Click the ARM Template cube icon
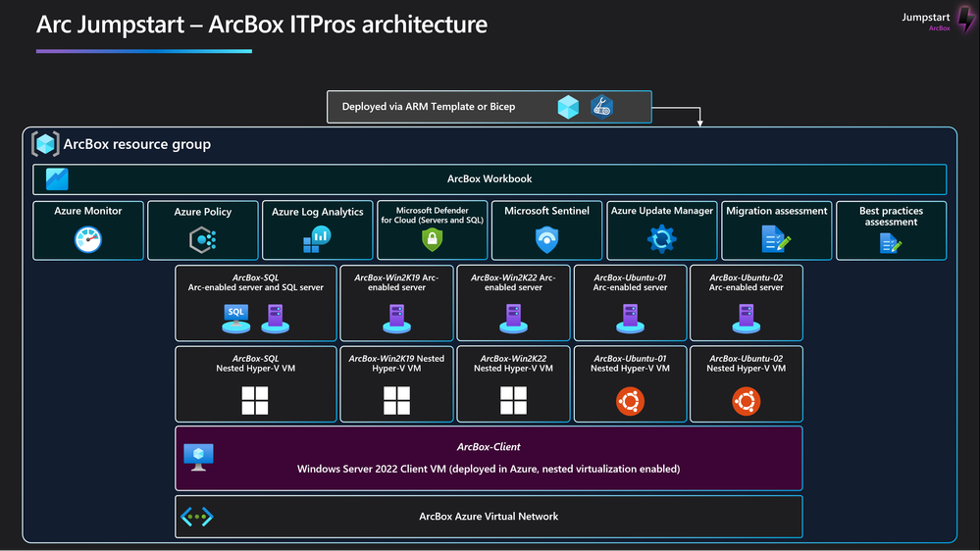980x551 pixels. [x=568, y=107]
